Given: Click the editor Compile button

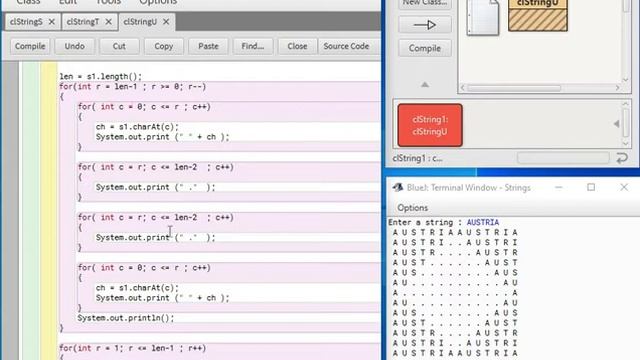Looking at the screenshot, I should click(30, 46).
